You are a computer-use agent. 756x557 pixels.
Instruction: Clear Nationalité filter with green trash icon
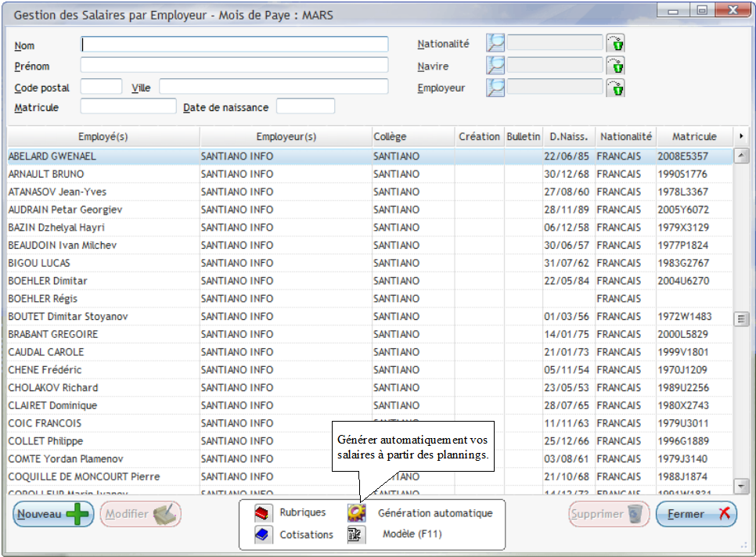(x=617, y=44)
